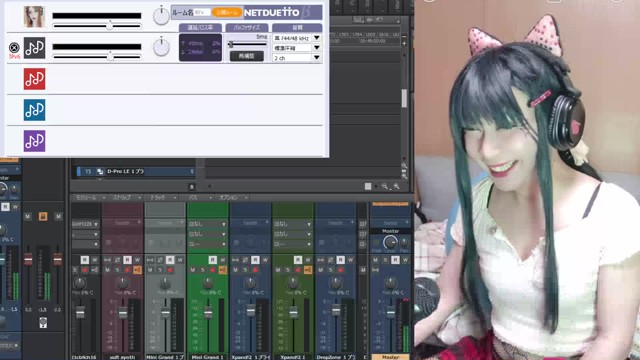This screenshot has width=640, height=360.
Task: Click the blue music note member slot
Action: [34, 110]
